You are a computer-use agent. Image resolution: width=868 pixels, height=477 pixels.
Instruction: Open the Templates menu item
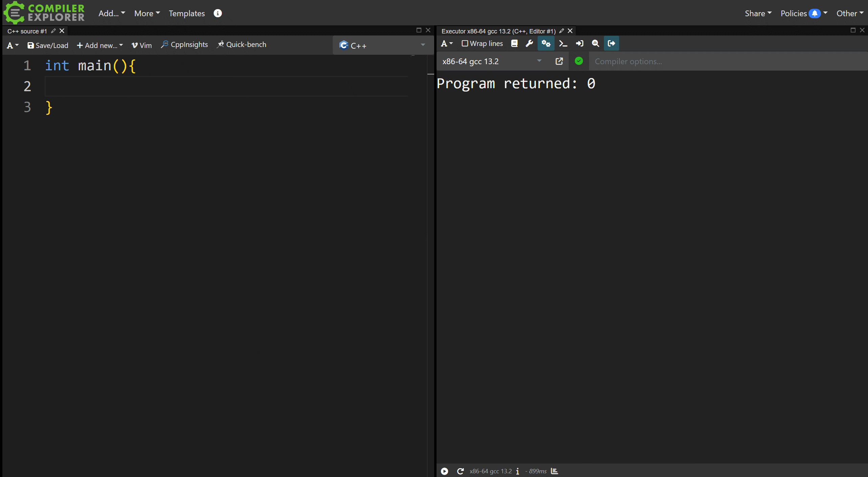[187, 14]
